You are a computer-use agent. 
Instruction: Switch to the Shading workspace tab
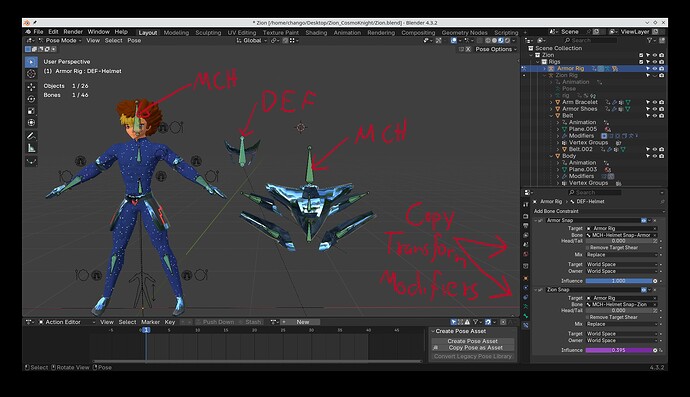pos(316,33)
